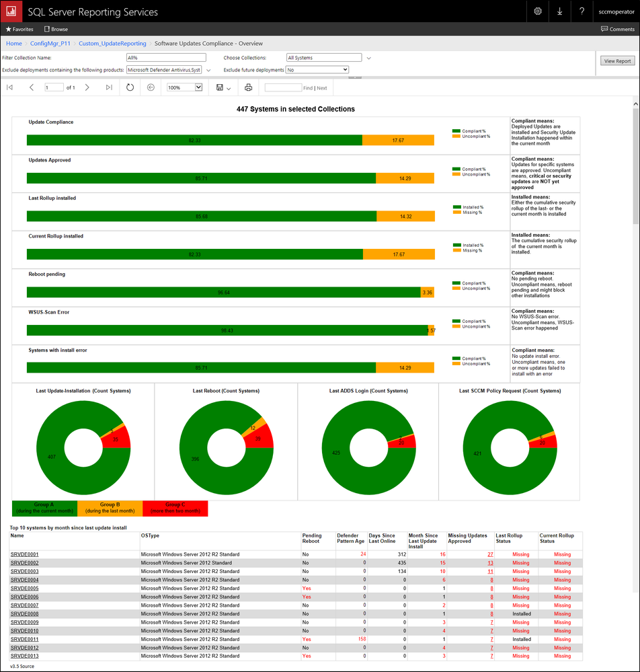
Task: Click the report vertical scrollbar thumb
Action: [x=636, y=166]
